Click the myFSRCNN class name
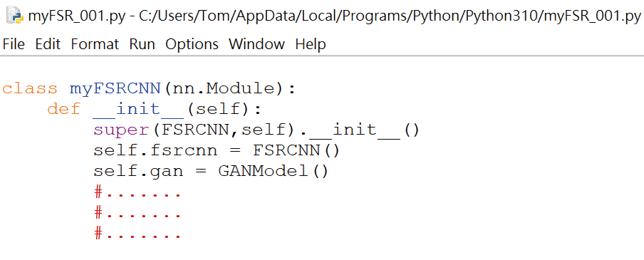The image size is (644, 260). 115,89
